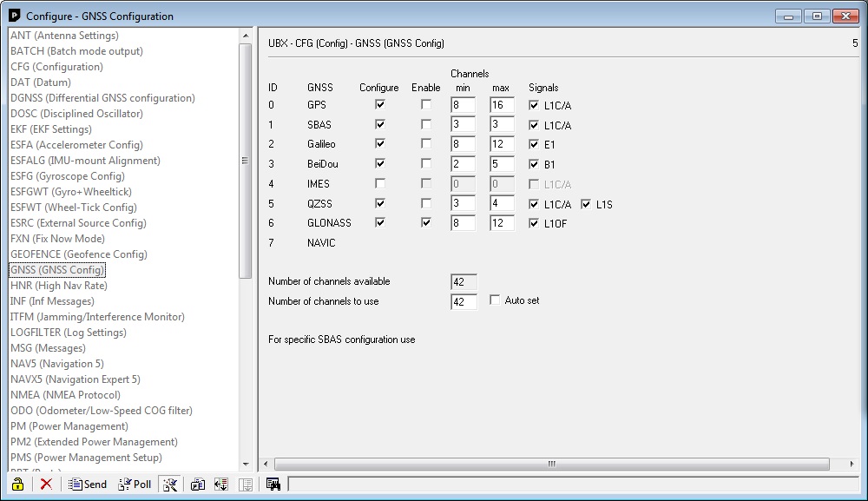Select NAV5 (Navigation 5) in the list
The height and width of the screenshot is (501, 868).
pos(56,364)
